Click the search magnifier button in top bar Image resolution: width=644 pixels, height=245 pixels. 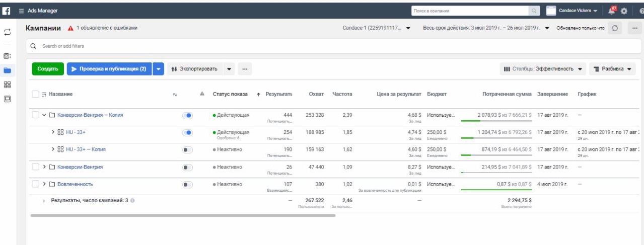point(534,11)
